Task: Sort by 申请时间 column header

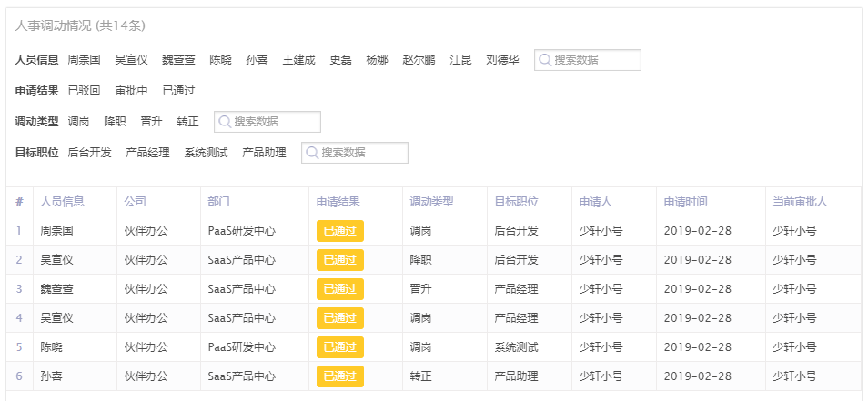Action: [685, 202]
